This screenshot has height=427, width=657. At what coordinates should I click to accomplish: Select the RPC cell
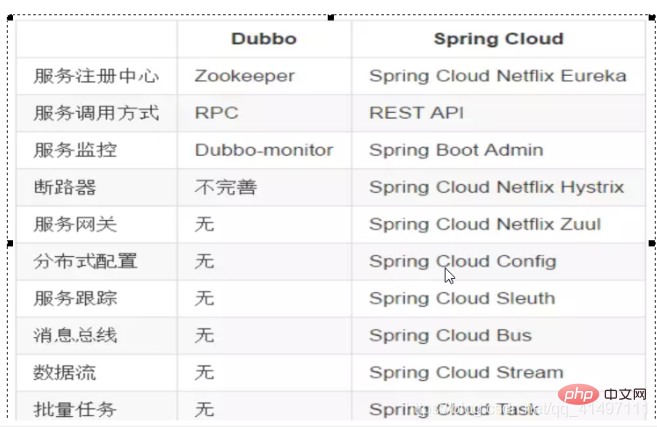click(x=217, y=113)
